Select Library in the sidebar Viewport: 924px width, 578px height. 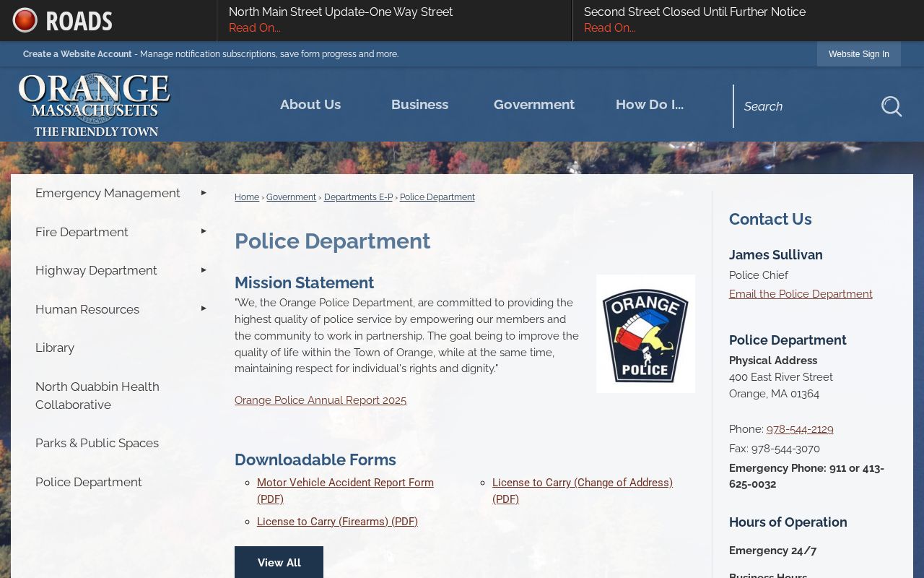tap(55, 348)
